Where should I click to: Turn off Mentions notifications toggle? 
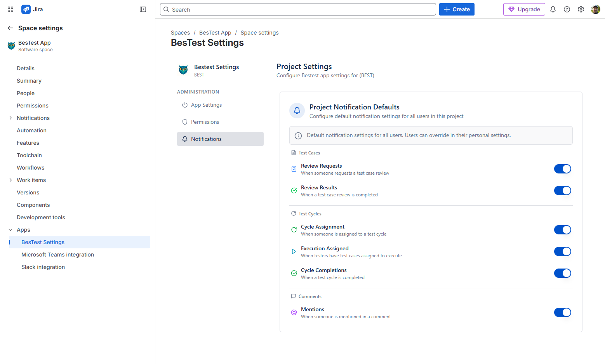point(563,312)
